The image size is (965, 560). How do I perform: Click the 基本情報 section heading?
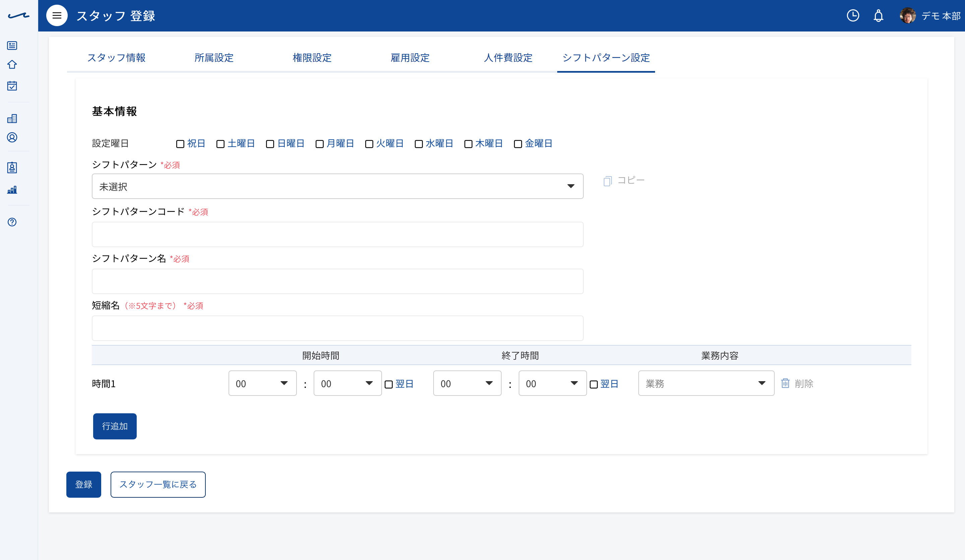[x=115, y=112]
